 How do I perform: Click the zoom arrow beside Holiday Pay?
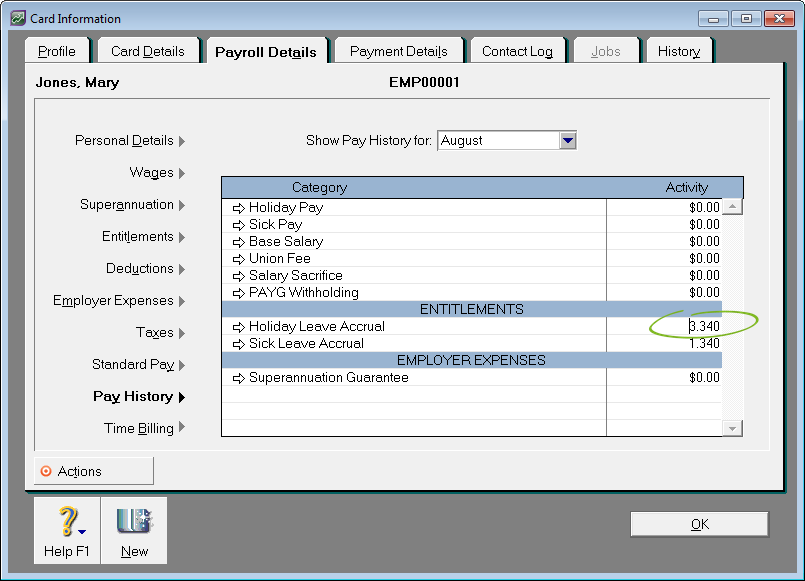(238, 208)
